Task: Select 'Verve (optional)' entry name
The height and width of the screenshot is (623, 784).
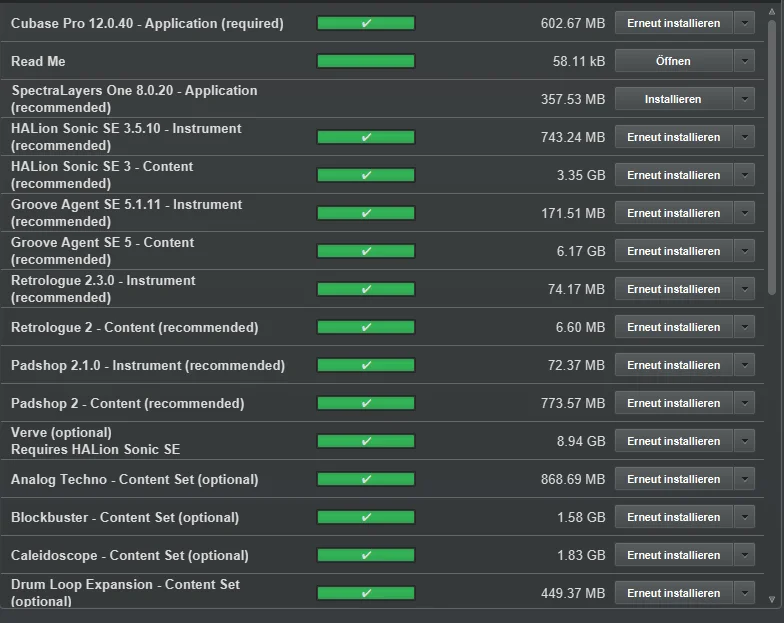Action: 61,432
